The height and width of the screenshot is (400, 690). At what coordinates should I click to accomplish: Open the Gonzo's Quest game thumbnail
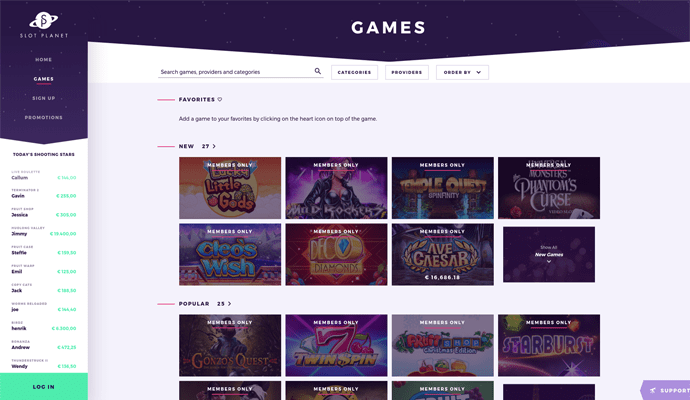[x=230, y=345]
